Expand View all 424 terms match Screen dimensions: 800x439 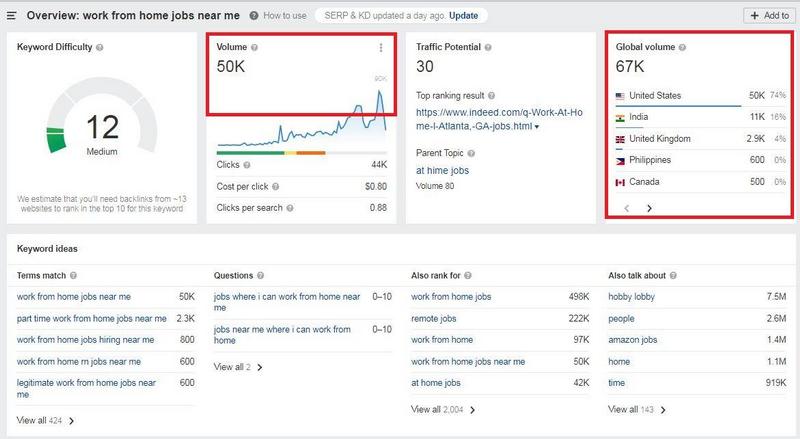pos(45,420)
